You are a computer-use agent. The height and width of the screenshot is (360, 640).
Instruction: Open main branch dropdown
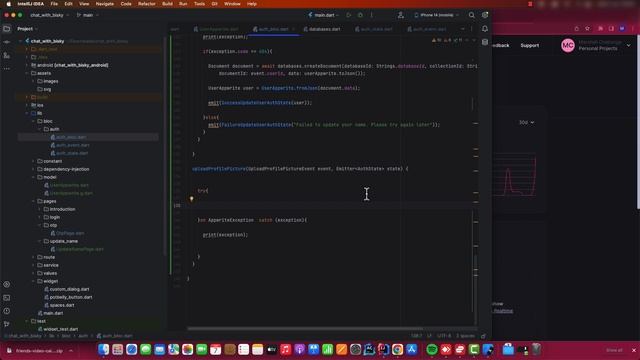(87, 15)
